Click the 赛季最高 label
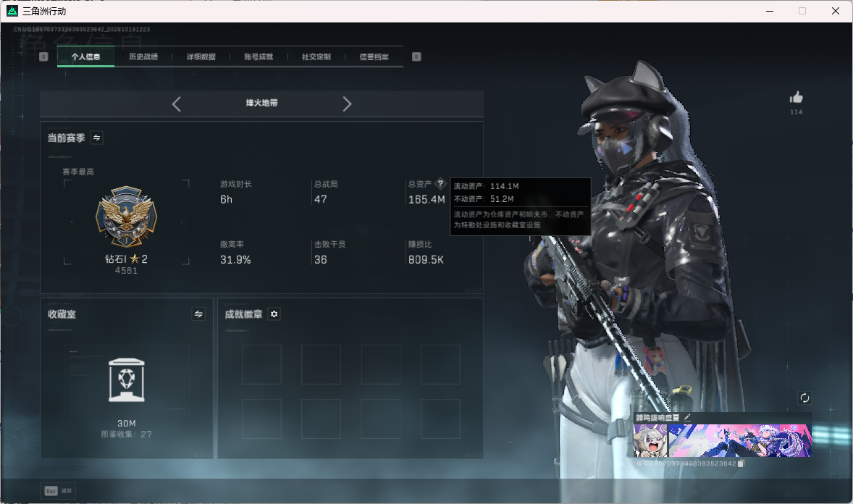Image resolution: width=853 pixels, height=504 pixels. point(78,172)
